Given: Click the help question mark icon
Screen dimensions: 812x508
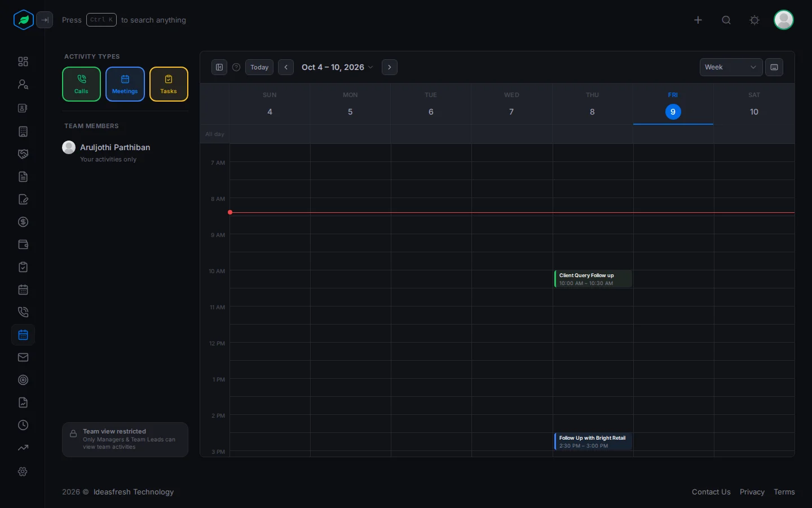Looking at the screenshot, I should coord(236,67).
